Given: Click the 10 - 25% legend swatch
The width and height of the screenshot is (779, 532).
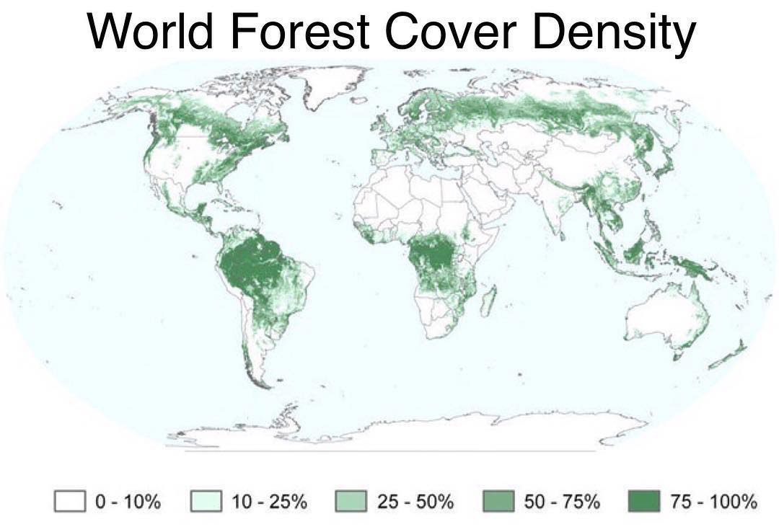Looking at the screenshot, I should 206,501.
